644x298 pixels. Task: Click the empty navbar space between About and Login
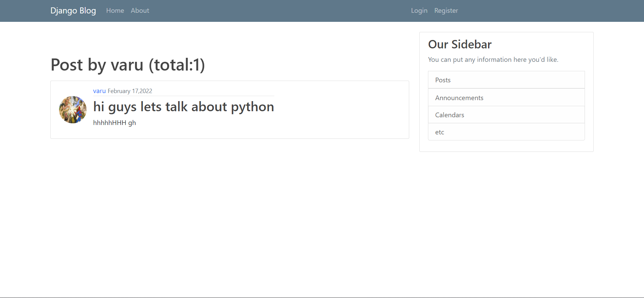280,11
